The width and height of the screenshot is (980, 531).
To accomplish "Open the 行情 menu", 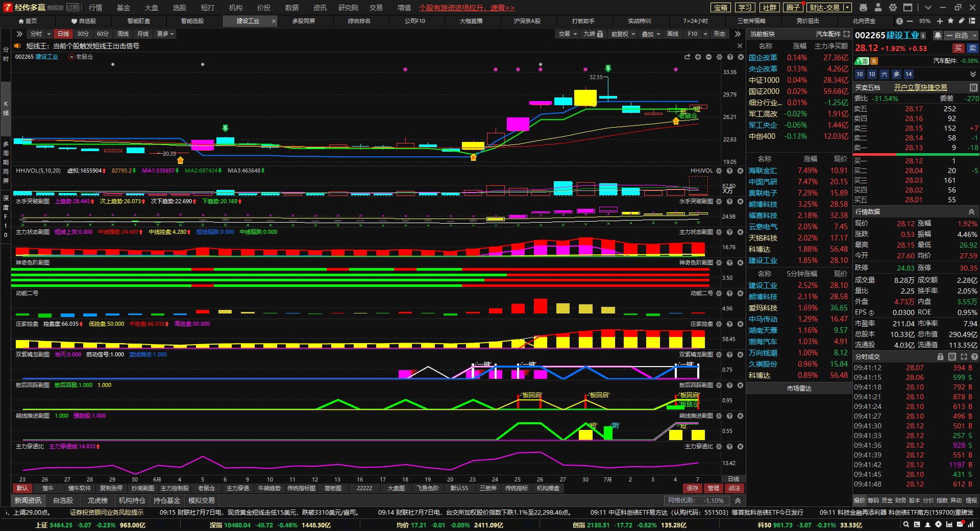I will 95,8.
